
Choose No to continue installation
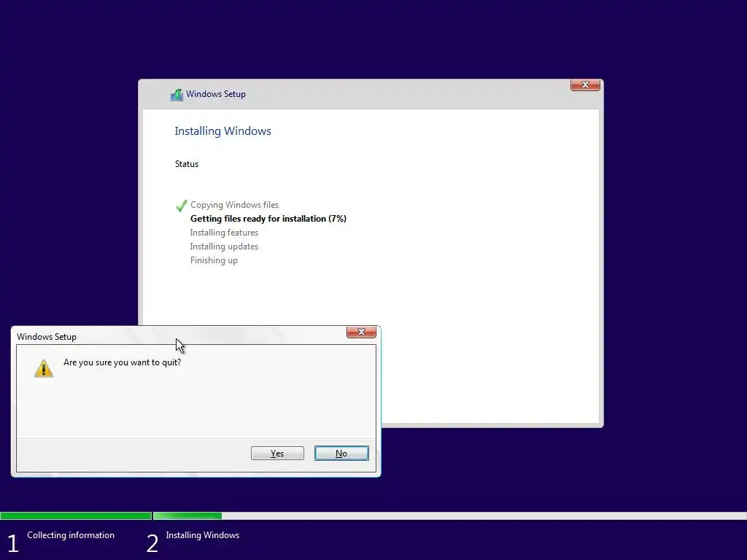(341, 454)
